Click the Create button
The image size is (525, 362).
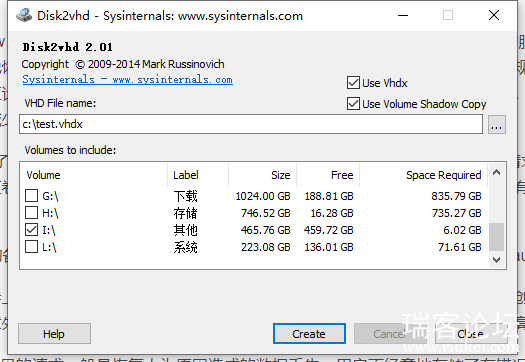tap(309, 334)
